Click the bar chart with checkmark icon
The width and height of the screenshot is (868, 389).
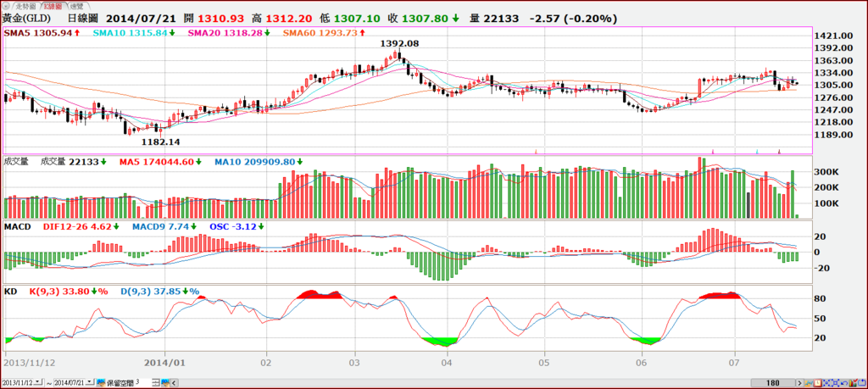853,383
